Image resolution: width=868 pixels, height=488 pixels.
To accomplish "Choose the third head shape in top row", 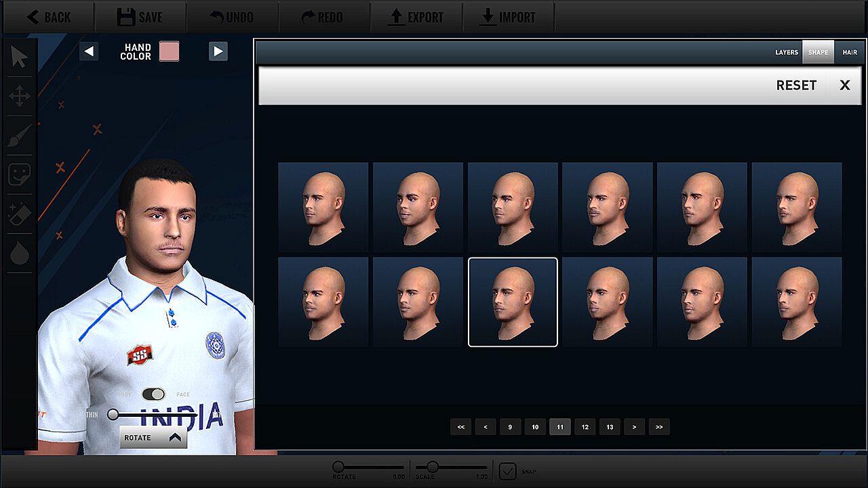I will pyautogui.click(x=513, y=207).
